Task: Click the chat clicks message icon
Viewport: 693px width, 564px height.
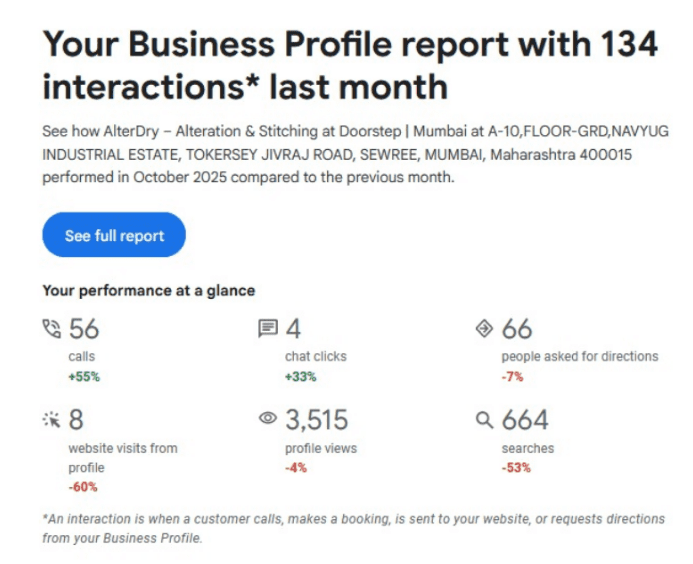Action: (x=268, y=328)
